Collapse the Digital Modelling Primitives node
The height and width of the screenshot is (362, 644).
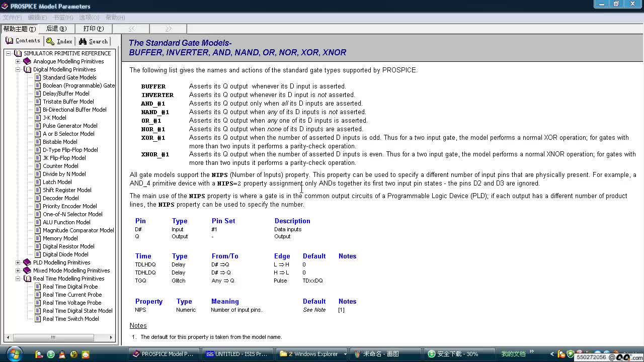pyautogui.click(x=18, y=69)
